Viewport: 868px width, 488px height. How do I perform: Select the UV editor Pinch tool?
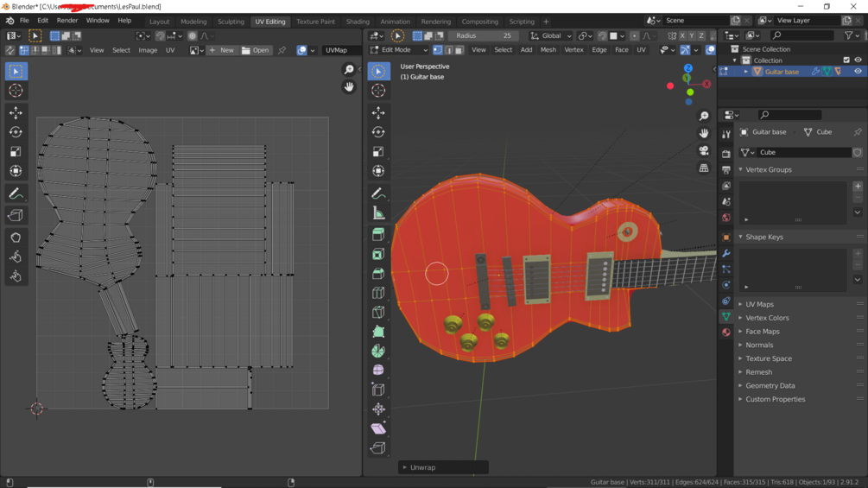pyautogui.click(x=16, y=276)
